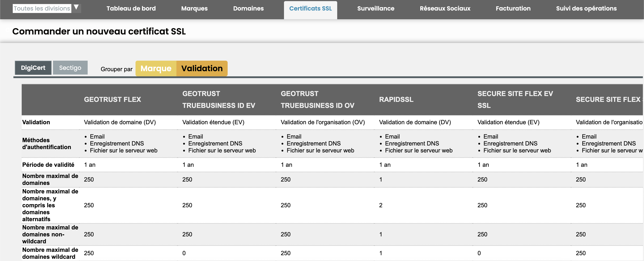644x261 pixels.
Task: Open Suivi des opérations menu
Action: (586, 9)
